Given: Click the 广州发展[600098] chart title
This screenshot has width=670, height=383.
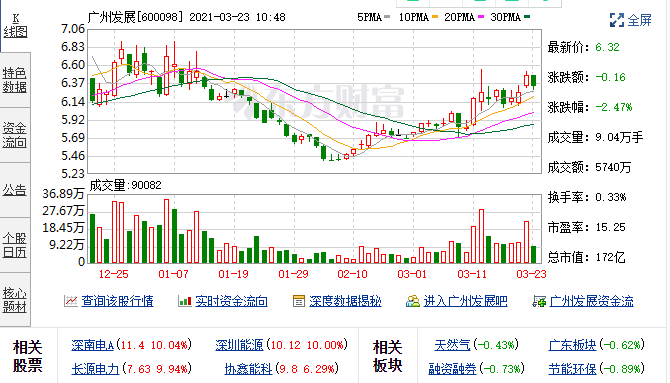Looking at the screenshot, I should (x=135, y=17).
